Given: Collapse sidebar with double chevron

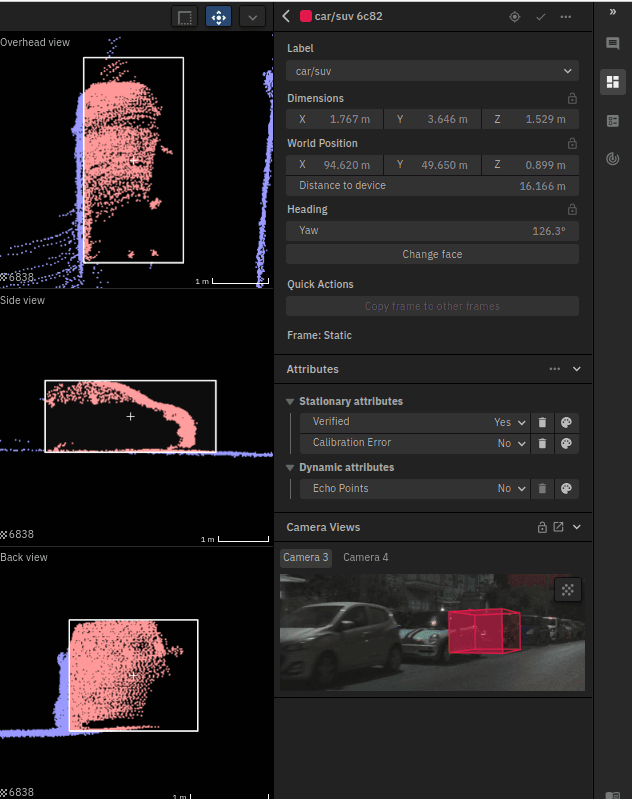Looking at the screenshot, I should (x=613, y=12).
